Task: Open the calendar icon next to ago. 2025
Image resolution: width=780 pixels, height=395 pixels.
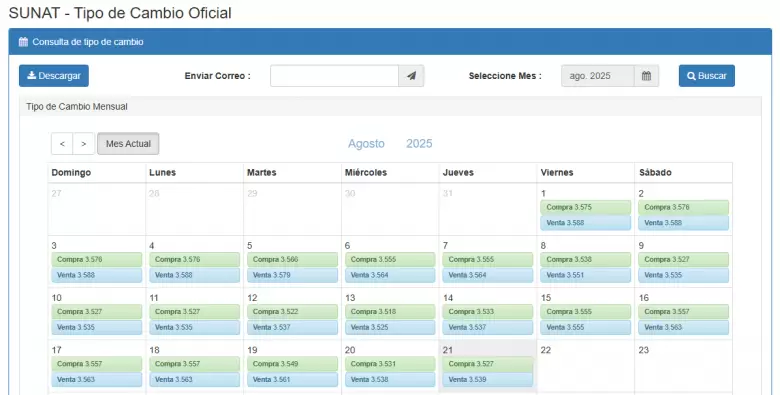Action: coord(646,76)
